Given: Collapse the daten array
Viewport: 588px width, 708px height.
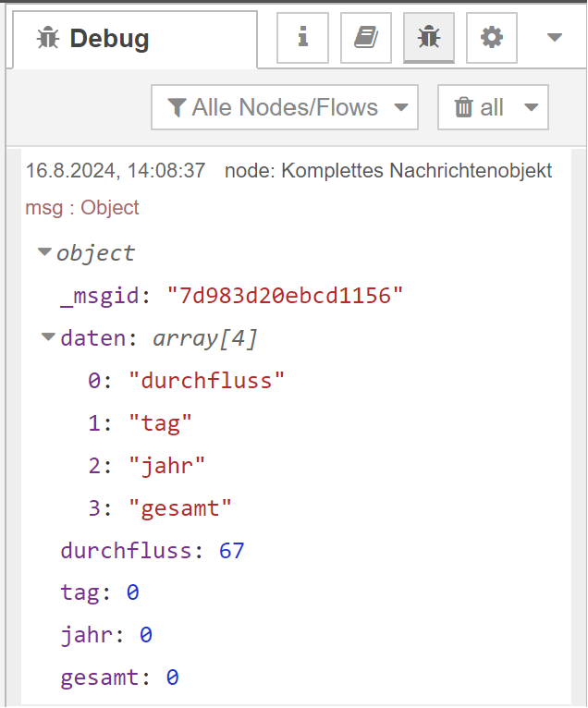Looking at the screenshot, I should point(48,338).
